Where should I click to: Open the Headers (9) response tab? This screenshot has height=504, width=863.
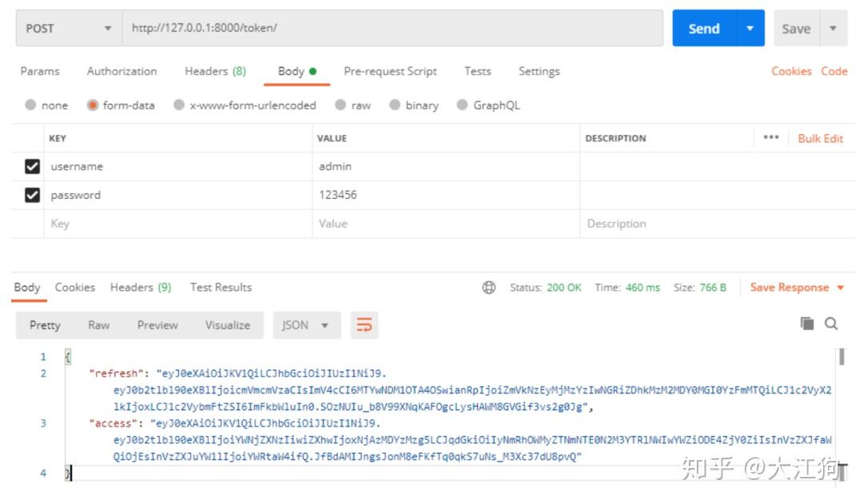pyautogui.click(x=141, y=287)
